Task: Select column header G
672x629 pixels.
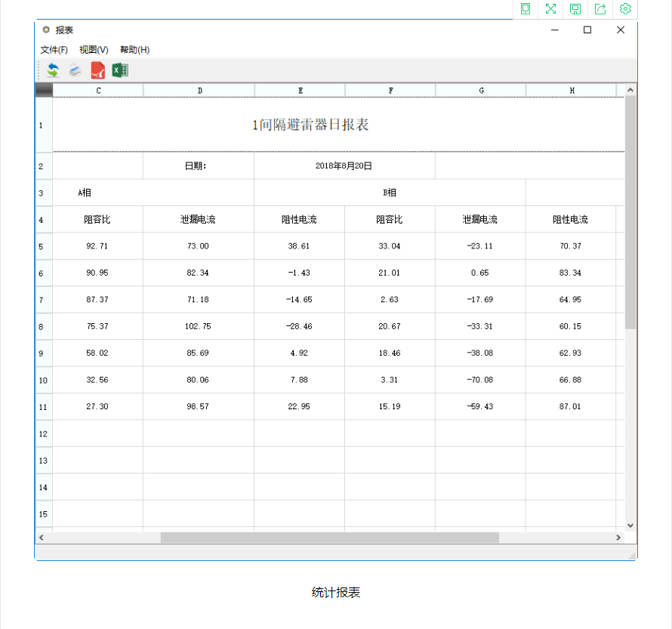Action: pyautogui.click(x=481, y=91)
